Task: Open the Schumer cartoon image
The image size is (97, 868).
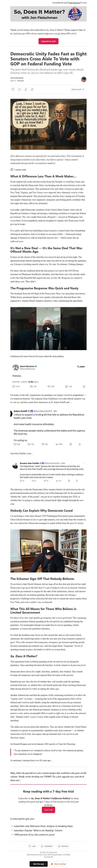Action: 48,124
